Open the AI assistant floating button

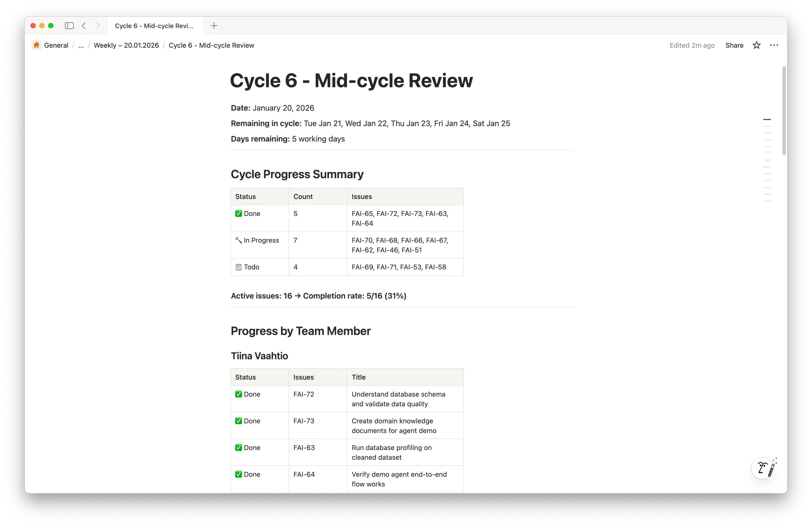point(764,468)
